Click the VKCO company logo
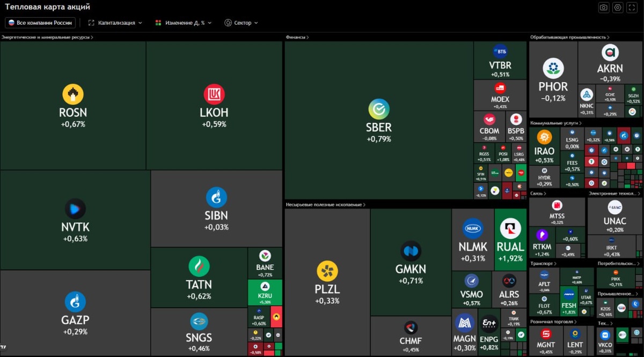The height and width of the screenshot is (357, 644). click(x=605, y=335)
